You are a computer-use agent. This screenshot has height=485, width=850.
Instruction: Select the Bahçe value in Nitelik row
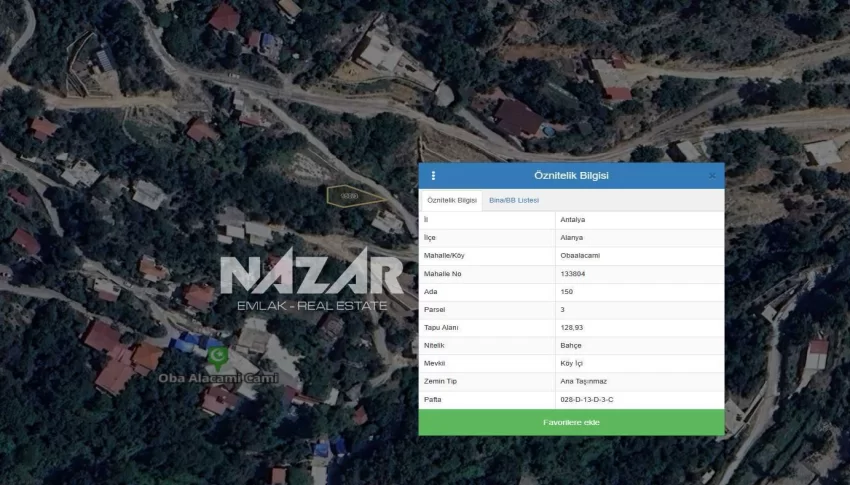(572, 345)
